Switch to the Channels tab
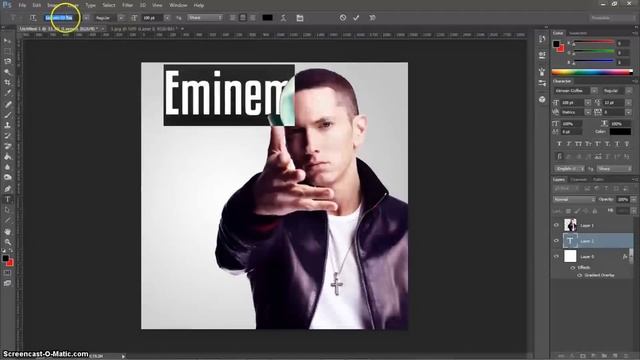The image size is (640, 360). coord(578,180)
